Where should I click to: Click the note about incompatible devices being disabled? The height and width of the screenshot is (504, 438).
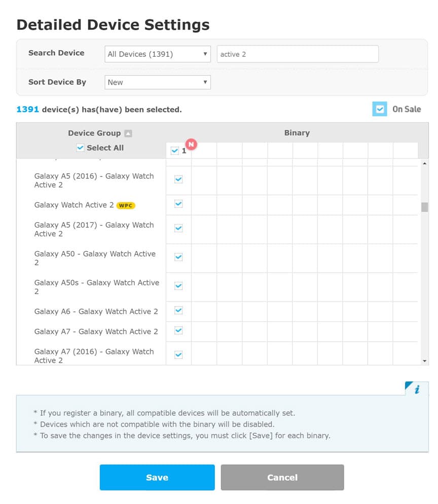[154, 424]
